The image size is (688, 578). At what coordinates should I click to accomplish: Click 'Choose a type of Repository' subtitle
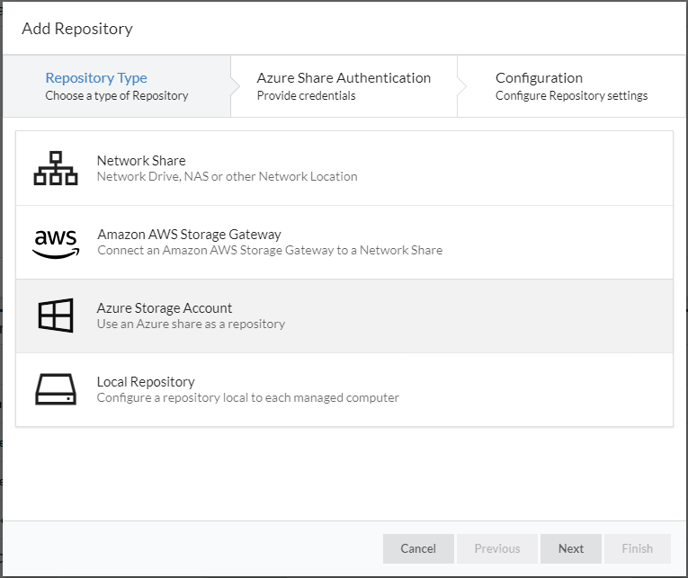tap(117, 96)
